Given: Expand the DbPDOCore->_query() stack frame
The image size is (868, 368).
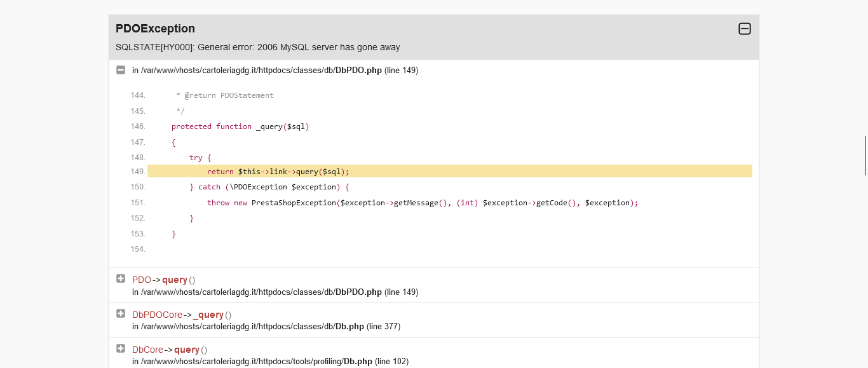Looking at the screenshot, I should click(x=121, y=313).
